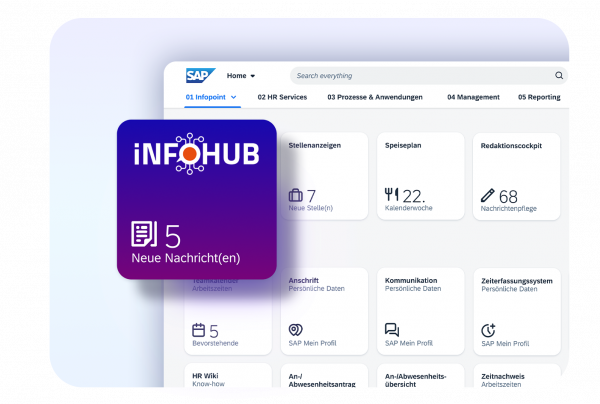Click the chat bubbles icon on Kommunikation
Screen dimensions: 600x404
392,329
